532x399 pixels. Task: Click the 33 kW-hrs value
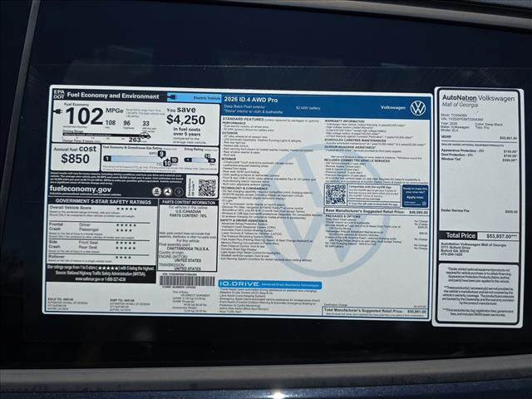(146, 124)
